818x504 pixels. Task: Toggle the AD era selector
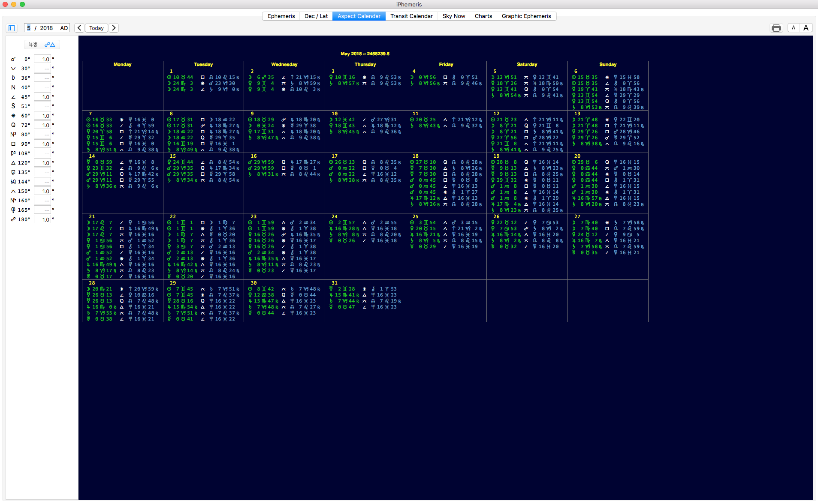click(64, 28)
